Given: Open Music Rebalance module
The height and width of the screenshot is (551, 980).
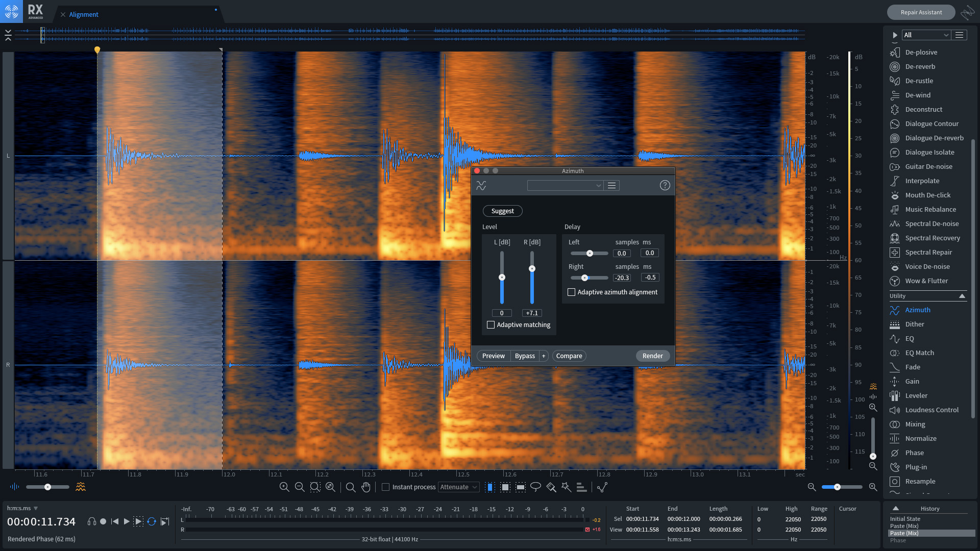Looking at the screenshot, I should click(x=930, y=209).
